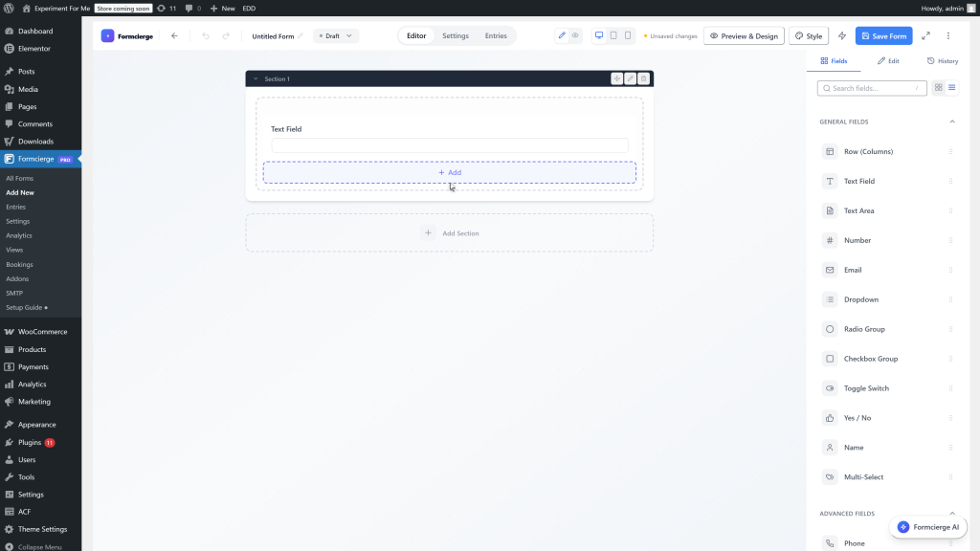The width and height of the screenshot is (980, 551).
Task: Open Preview & Design
Action: point(745,35)
